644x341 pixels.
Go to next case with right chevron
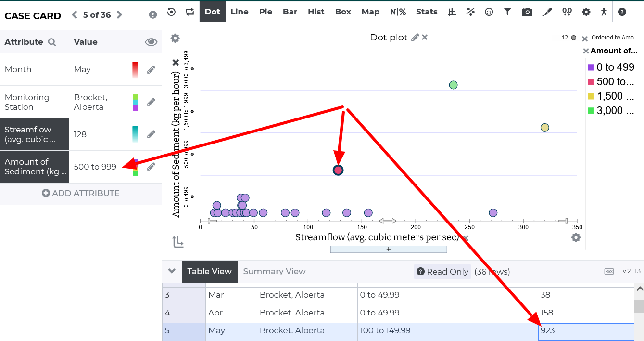pyautogui.click(x=119, y=15)
